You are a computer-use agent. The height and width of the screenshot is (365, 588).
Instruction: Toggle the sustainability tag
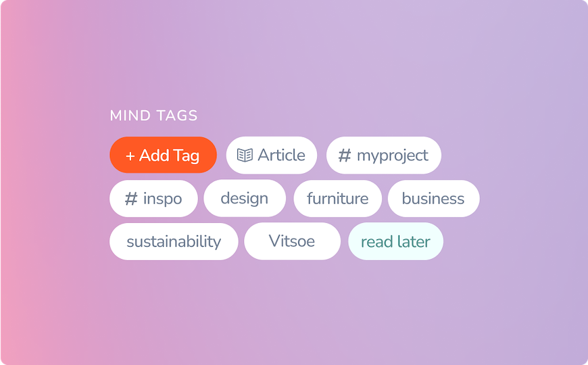coord(174,241)
